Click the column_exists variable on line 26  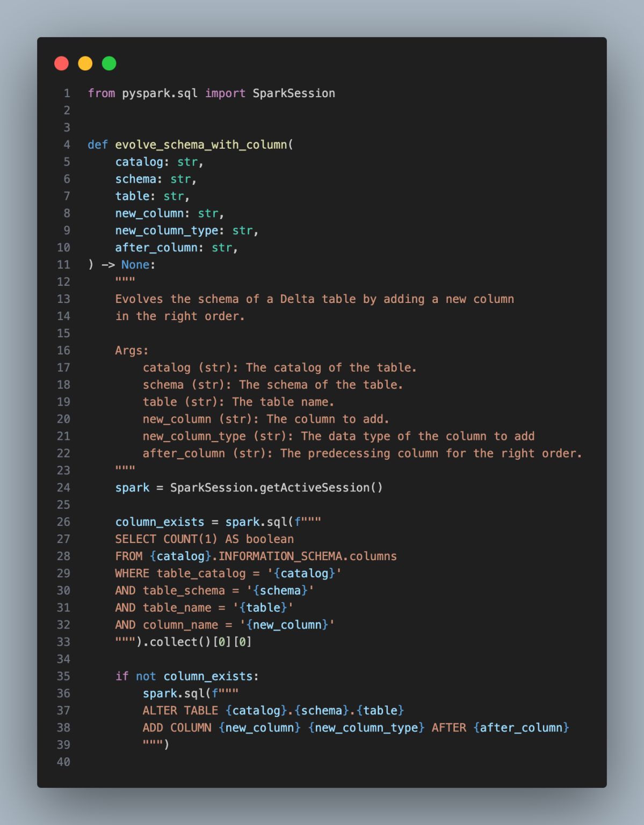[x=160, y=522]
